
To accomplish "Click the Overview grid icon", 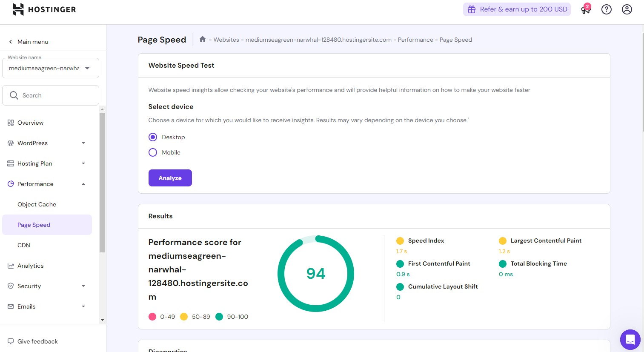I will coord(11,123).
